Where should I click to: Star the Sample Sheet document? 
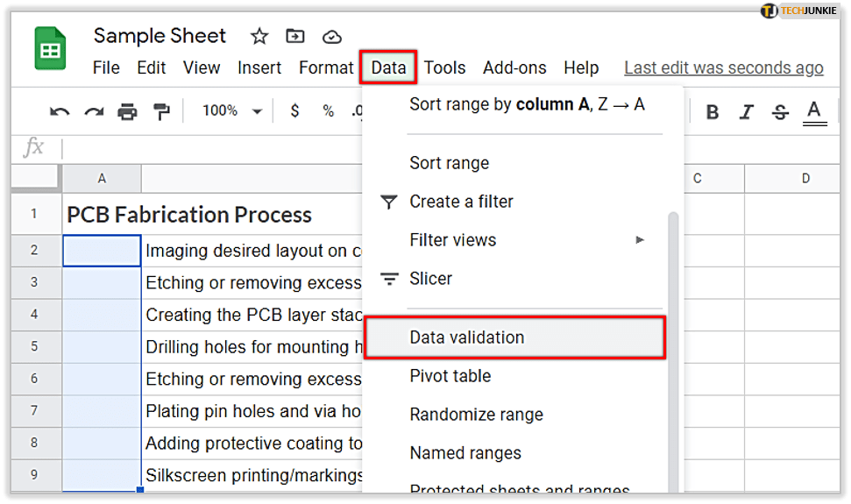coord(259,37)
